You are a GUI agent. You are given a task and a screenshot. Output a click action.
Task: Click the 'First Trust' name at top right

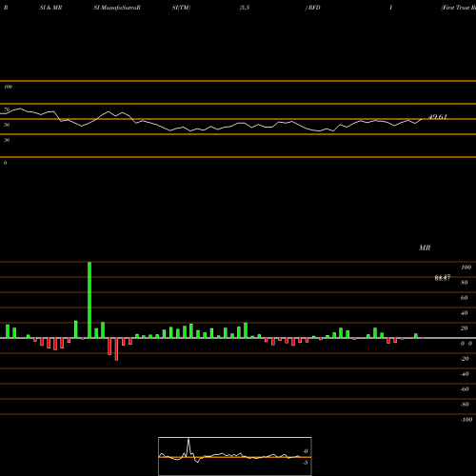coord(458,8)
